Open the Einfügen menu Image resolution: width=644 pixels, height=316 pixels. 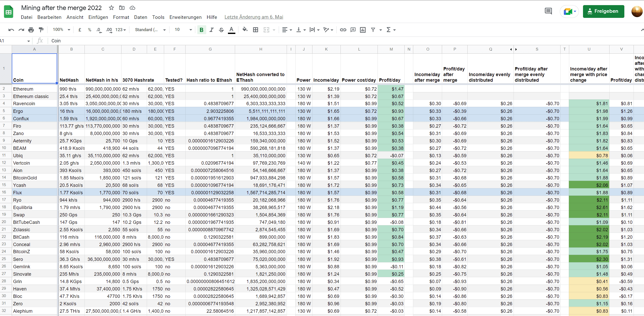98,17
